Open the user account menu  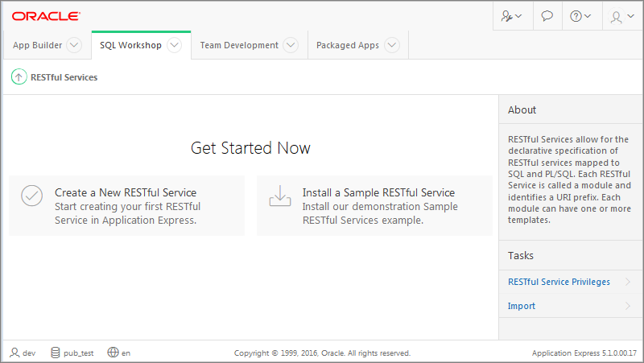[622, 16]
